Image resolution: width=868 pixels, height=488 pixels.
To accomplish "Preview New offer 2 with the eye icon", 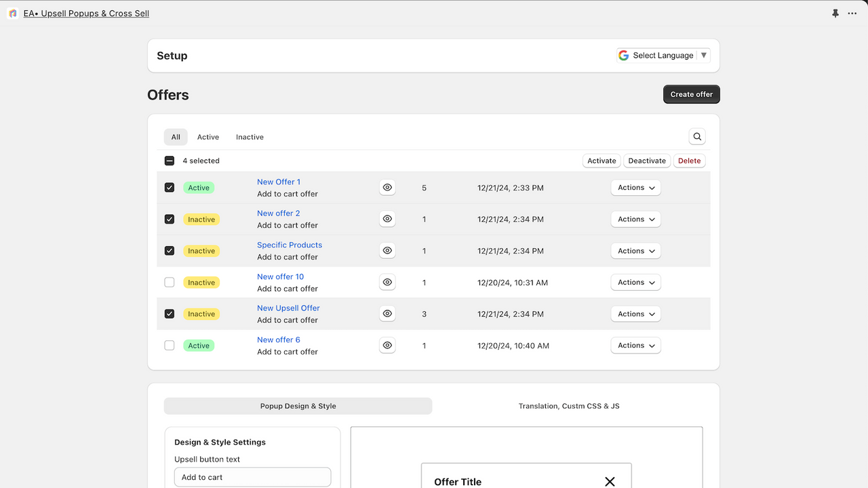I will [387, 219].
